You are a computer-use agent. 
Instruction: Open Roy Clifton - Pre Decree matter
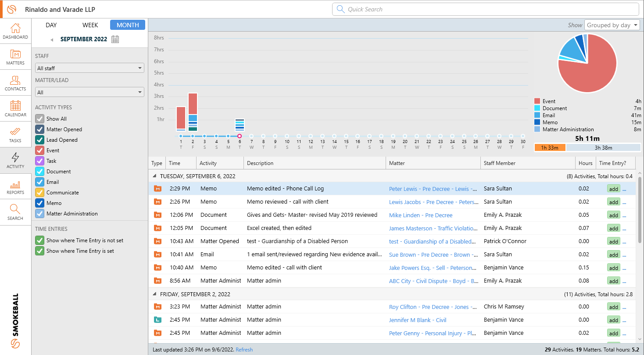coord(433,307)
